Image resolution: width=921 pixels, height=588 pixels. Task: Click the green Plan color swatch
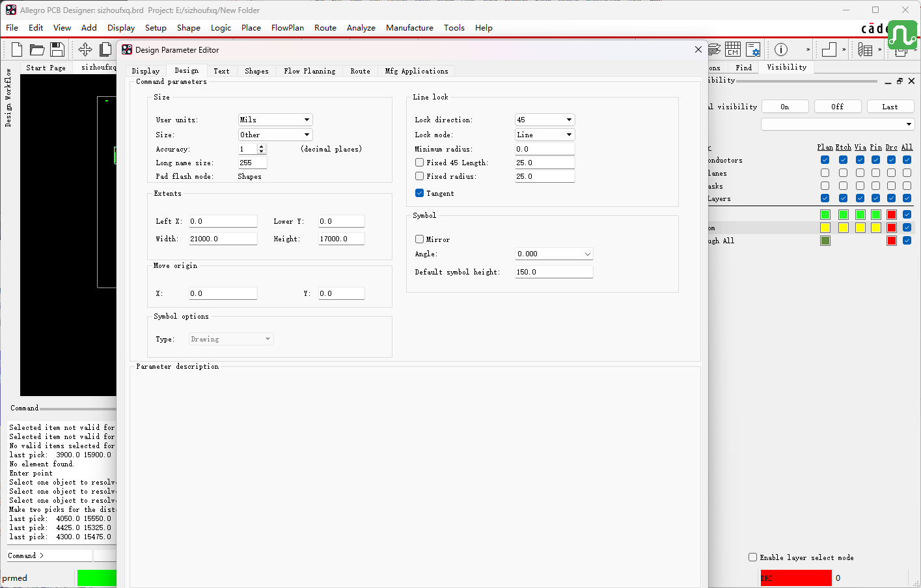pos(825,215)
